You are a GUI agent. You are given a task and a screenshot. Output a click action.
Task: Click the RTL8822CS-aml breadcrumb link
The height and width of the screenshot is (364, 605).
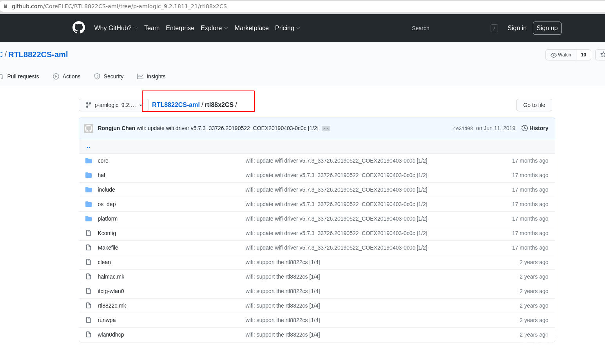point(176,105)
